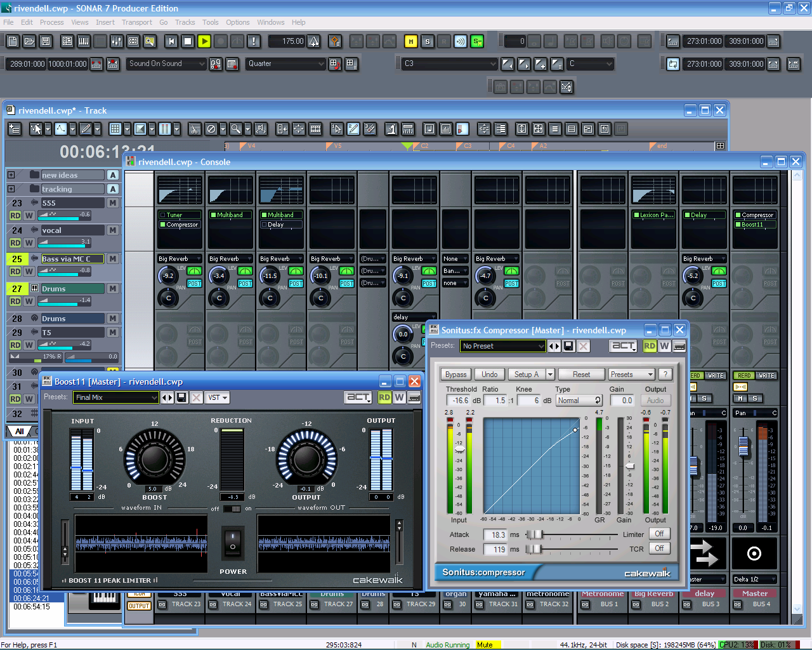Choose Envelope tool in Track view toolbar
812x650 pixels.
(x=61, y=129)
